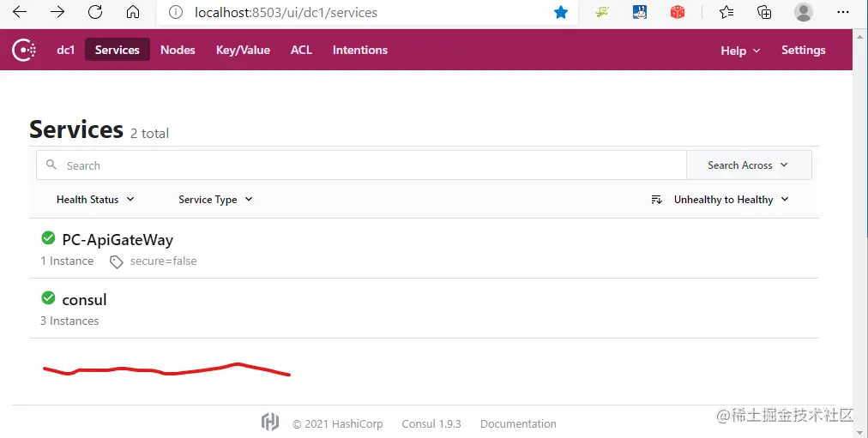Click the Consul 1.9.3 version link
Screen dimensions: 868x438
431,423
